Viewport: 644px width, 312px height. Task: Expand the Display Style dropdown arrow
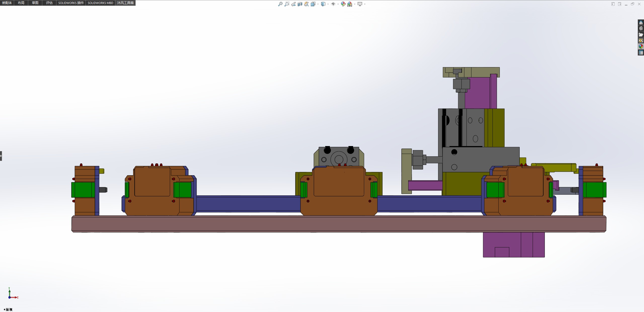click(328, 4)
